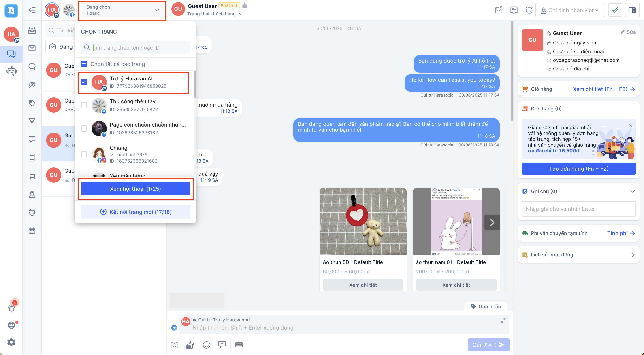Click the shopping cart filter icon

[x=32, y=176]
